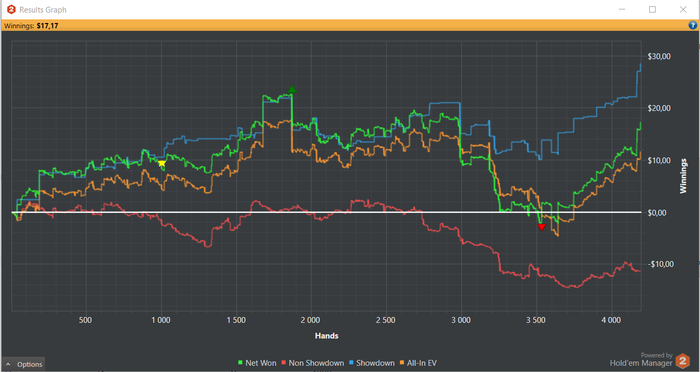Select the red low-point triangle marker

point(542,227)
